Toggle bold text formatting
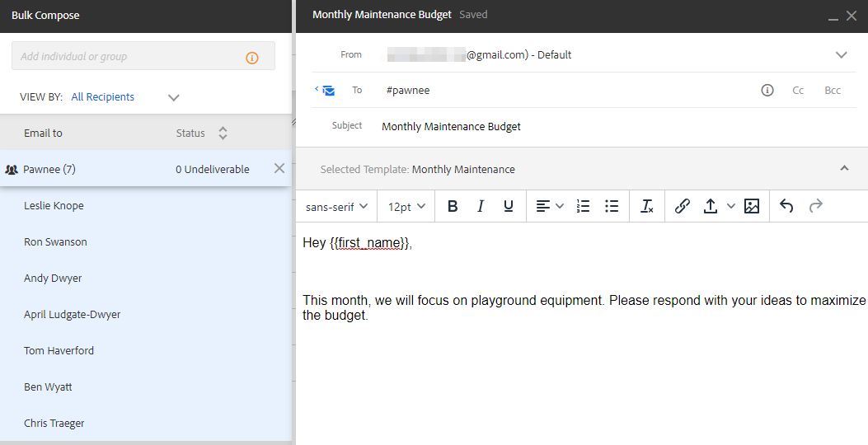This screenshot has height=445, width=868. (453, 207)
